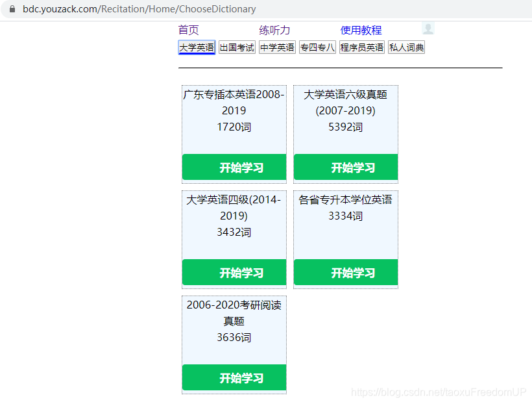Select the 中学英语 category tab
Viewport: 532px width, 404px height.
(x=277, y=47)
